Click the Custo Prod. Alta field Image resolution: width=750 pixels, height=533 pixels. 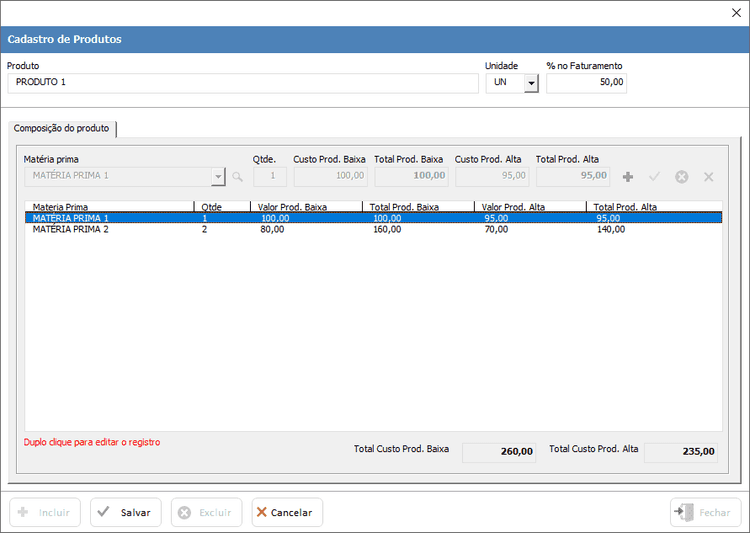tap(492, 176)
